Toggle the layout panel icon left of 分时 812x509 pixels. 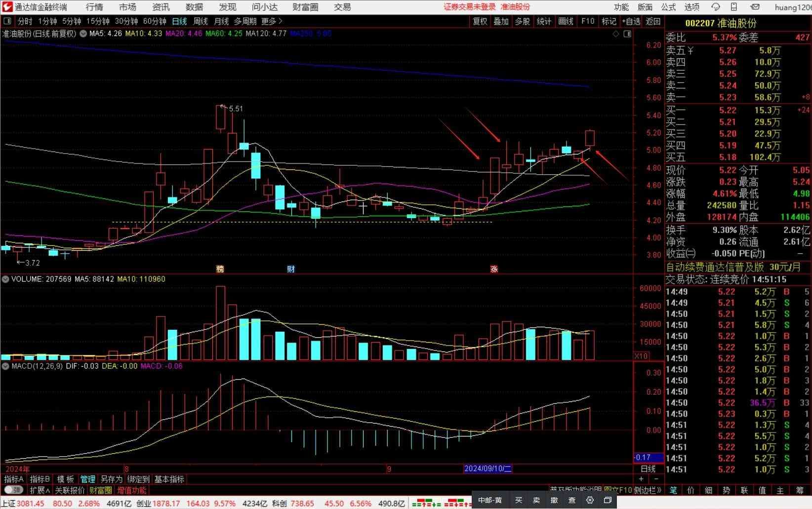[7, 21]
